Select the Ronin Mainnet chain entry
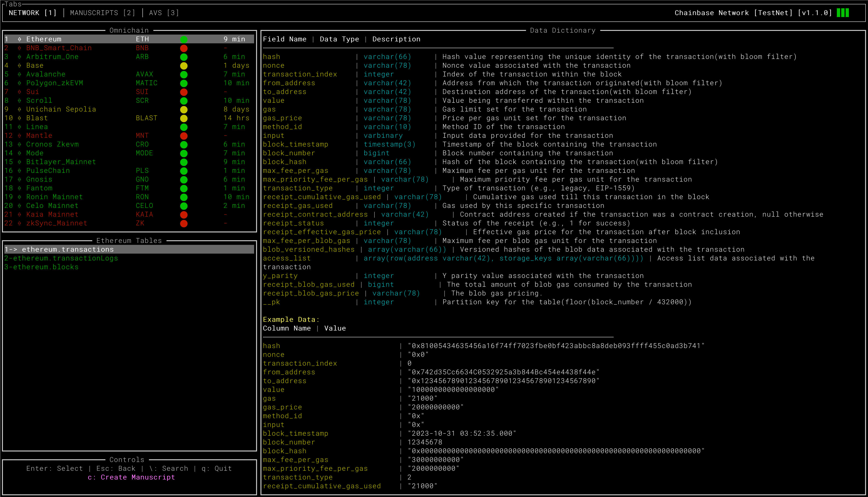The height and width of the screenshot is (497, 868). tap(129, 197)
